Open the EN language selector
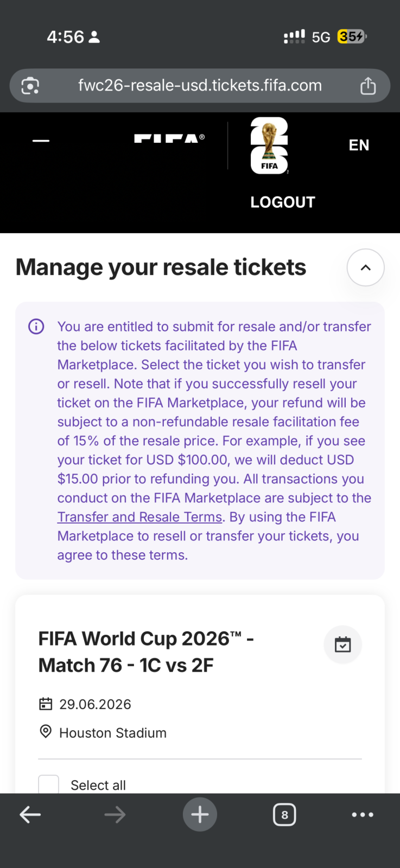This screenshot has height=868, width=400. [359, 145]
